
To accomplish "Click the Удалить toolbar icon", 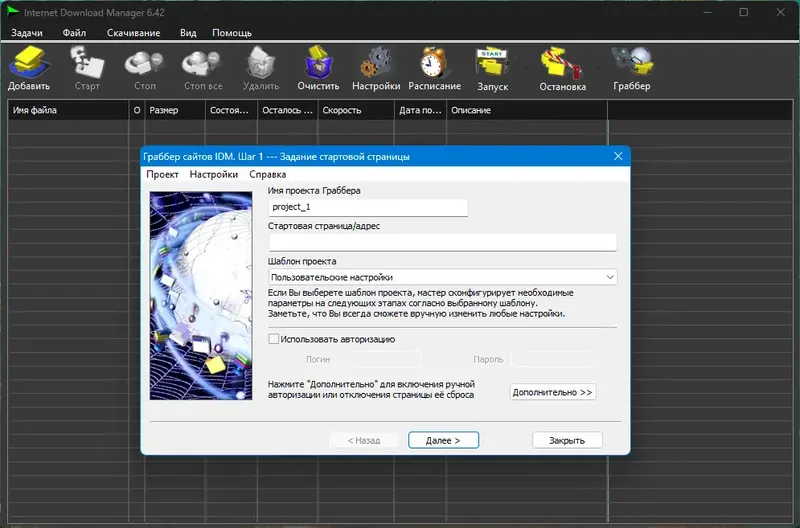I will (x=261, y=68).
